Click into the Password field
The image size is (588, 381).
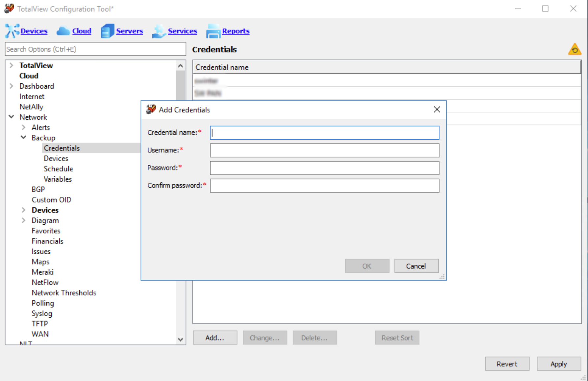point(325,168)
